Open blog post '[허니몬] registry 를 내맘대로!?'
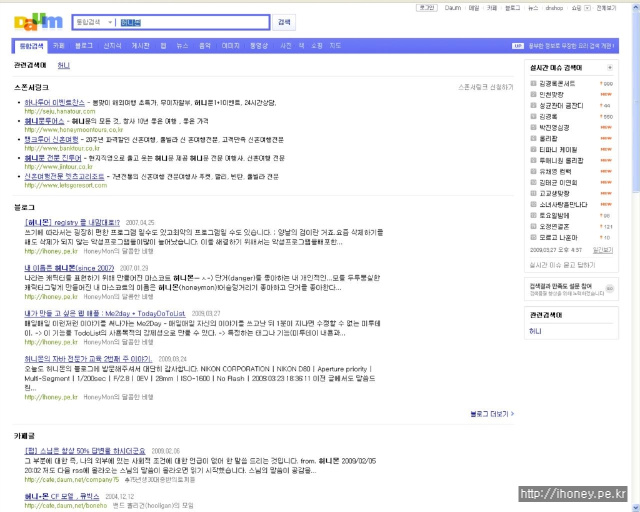The height and width of the screenshot is (512, 640). pyautogui.click(x=72, y=223)
